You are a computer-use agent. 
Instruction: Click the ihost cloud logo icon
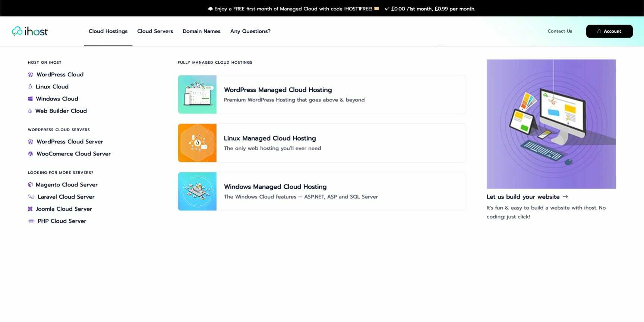17,31
